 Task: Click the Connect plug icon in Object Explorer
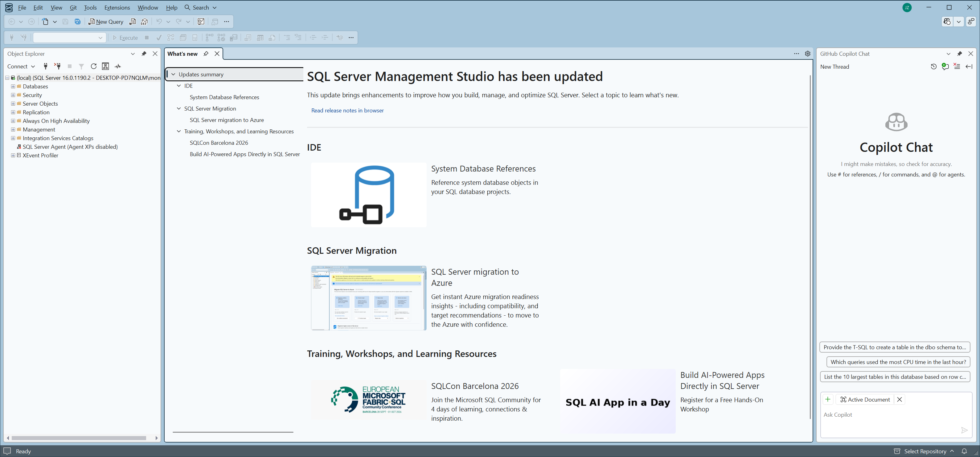[x=46, y=66]
